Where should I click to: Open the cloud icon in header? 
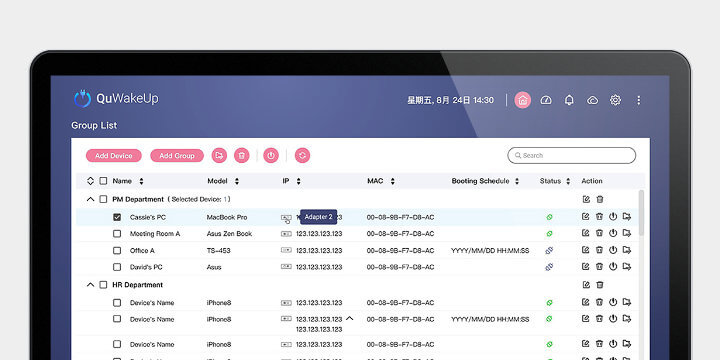(x=593, y=100)
